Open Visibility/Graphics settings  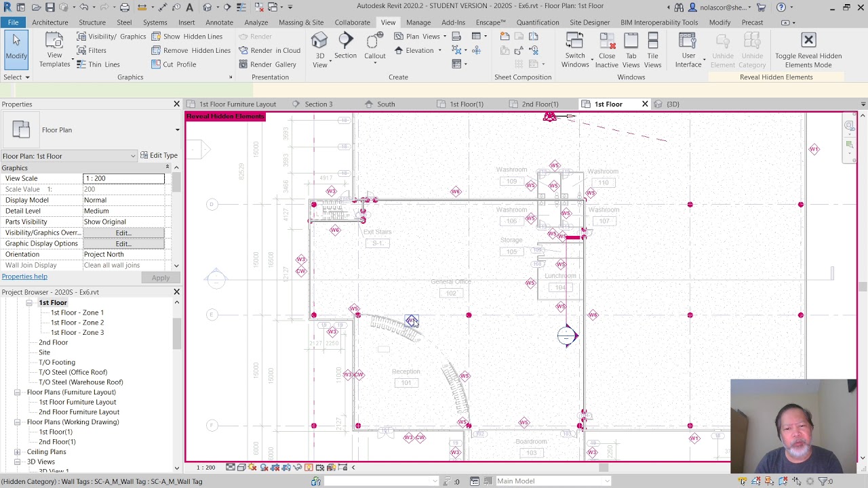(111, 36)
